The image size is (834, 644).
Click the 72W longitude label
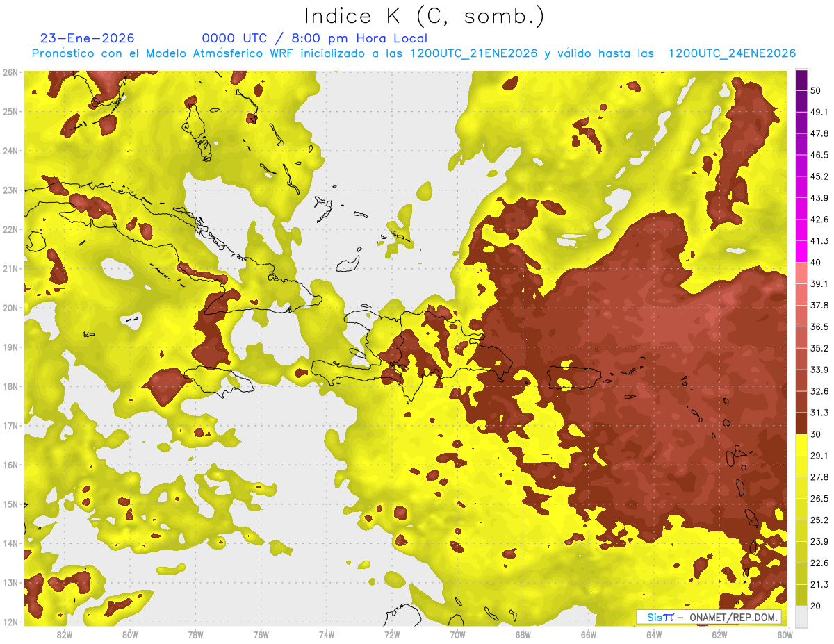click(x=392, y=635)
